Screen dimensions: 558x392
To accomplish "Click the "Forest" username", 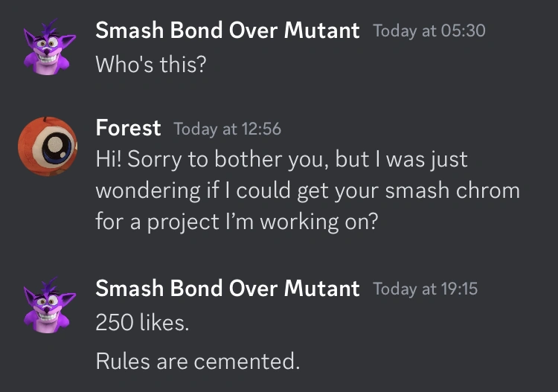I will click(x=128, y=128).
